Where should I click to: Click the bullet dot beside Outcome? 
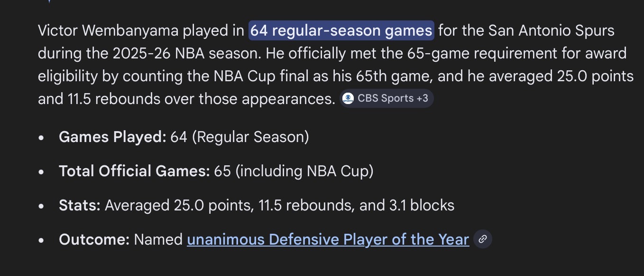(42, 240)
